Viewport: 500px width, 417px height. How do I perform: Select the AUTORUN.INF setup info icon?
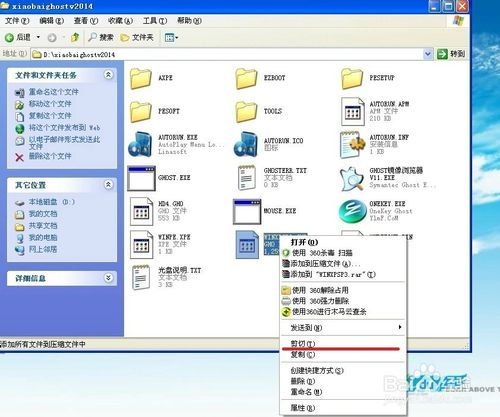click(351, 144)
